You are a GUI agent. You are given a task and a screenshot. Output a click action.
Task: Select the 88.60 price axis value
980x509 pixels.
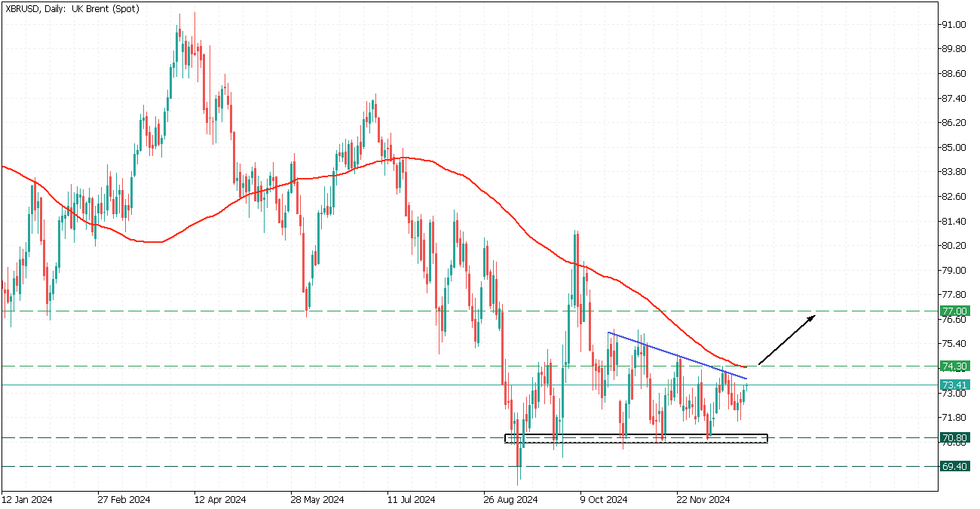click(x=954, y=74)
